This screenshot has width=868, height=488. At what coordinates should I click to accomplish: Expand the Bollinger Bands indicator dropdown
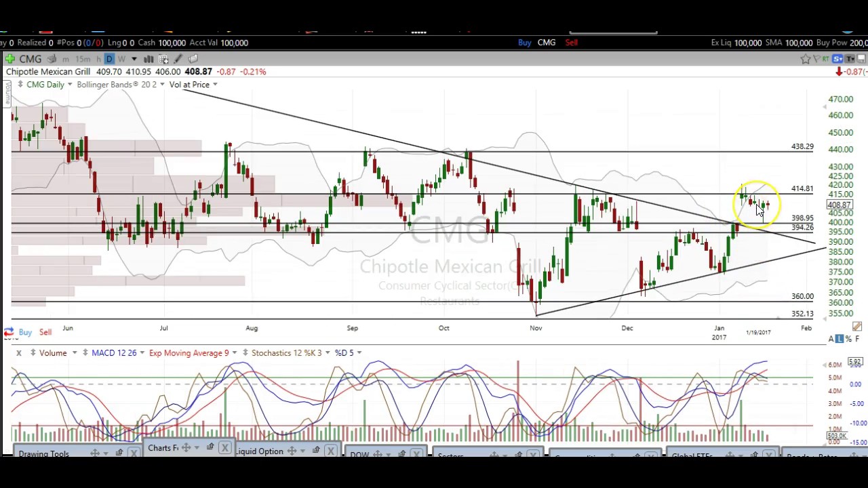(x=162, y=85)
